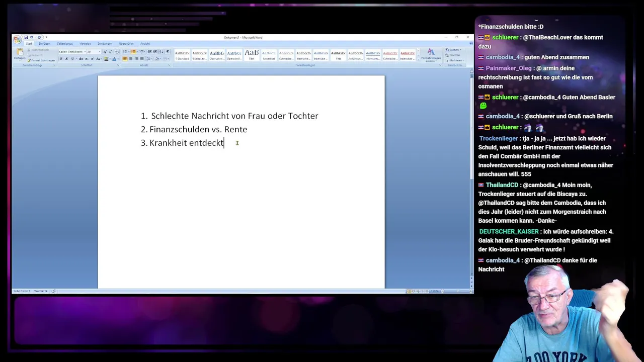Open the font size dropdown showing 20
This screenshot has width=644, height=362.
[94, 52]
